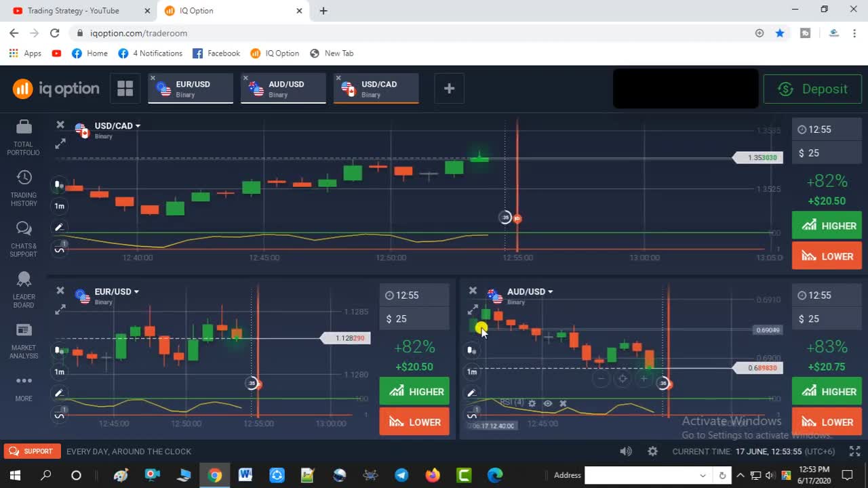This screenshot has width=868, height=488.
Task: Change the EUR/USD chart type
Action: point(59,350)
